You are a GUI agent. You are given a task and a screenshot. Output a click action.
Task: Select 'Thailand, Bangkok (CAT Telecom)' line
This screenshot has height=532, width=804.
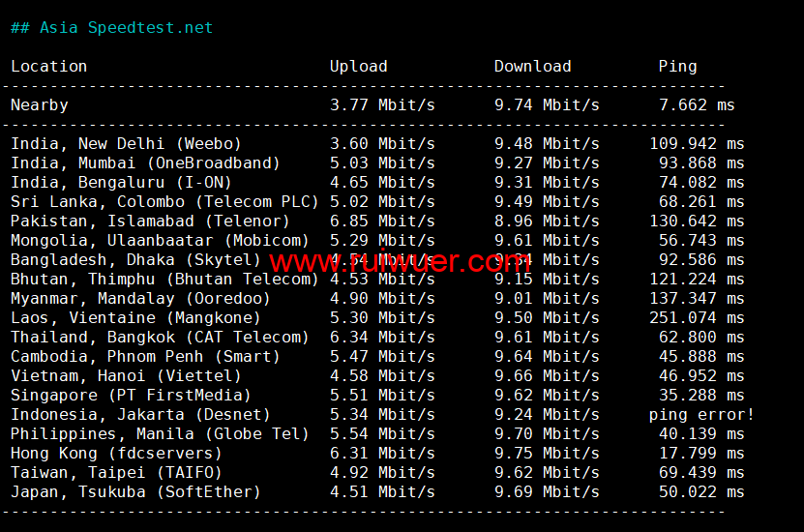click(x=160, y=337)
